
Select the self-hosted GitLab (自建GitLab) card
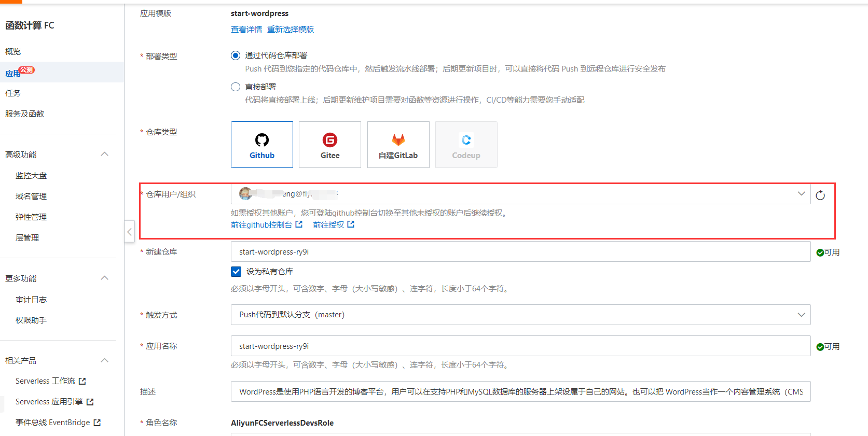pyautogui.click(x=398, y=145)
